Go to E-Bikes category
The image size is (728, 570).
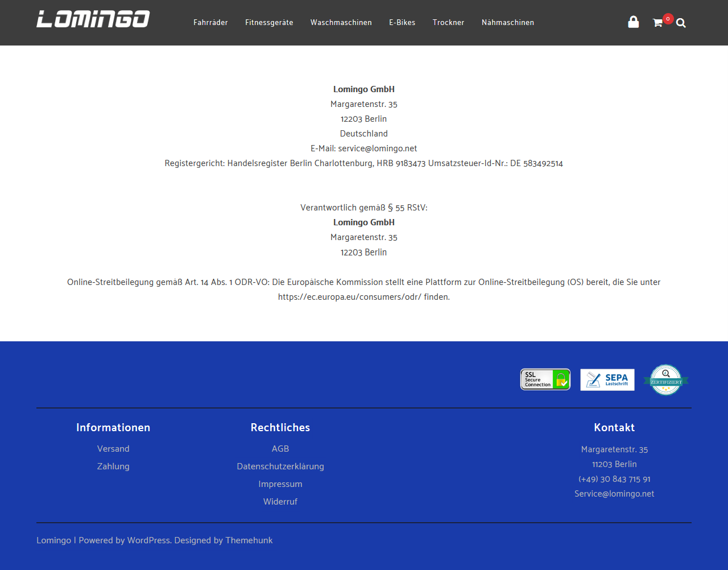point(402,23)
